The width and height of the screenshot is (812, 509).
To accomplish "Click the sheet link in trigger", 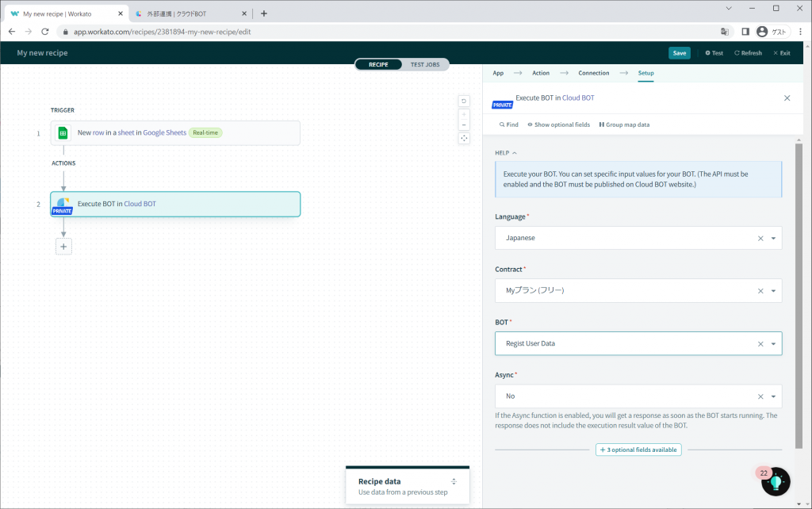I will coord(126,132).
